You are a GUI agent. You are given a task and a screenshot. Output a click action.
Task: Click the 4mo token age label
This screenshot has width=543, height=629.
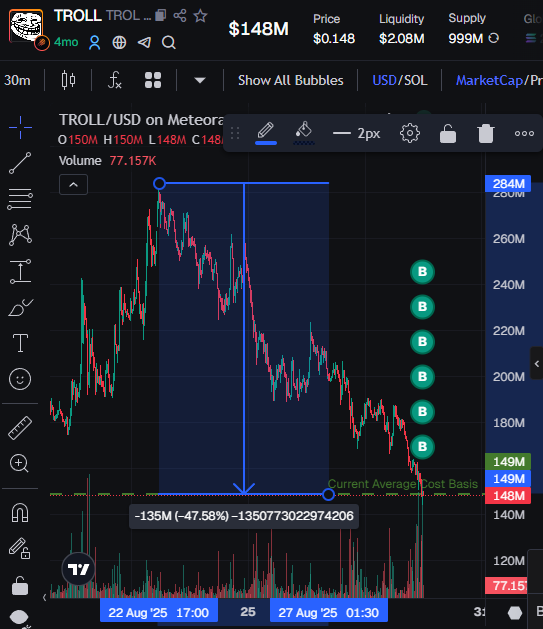tap(66, 42)
